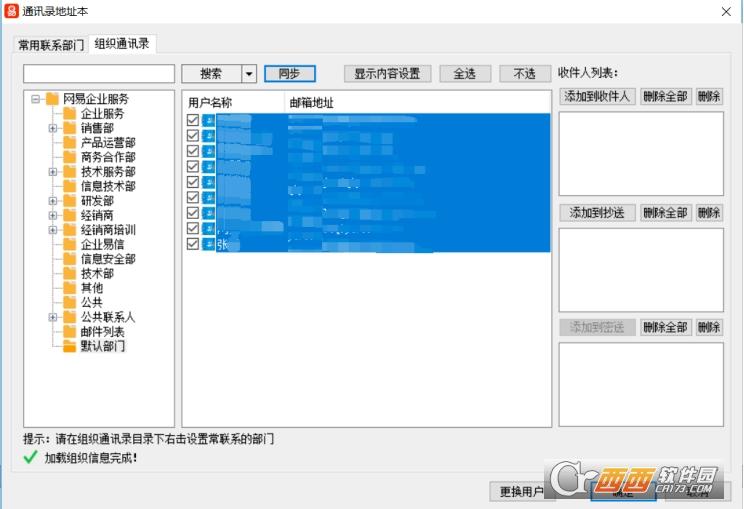Open 显示内容设置
This screenshot has width=744, height=509.
387,74
